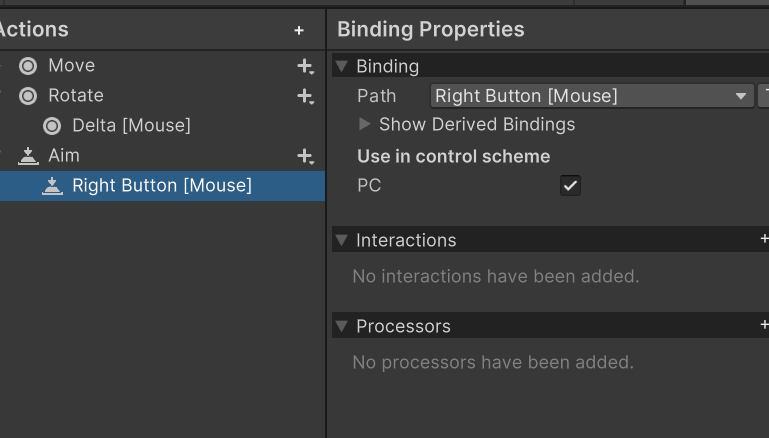Click the Delta [Mouse] binding icon
The height and width of the screenshot is (438, 769).
click(x=52, y=126)
